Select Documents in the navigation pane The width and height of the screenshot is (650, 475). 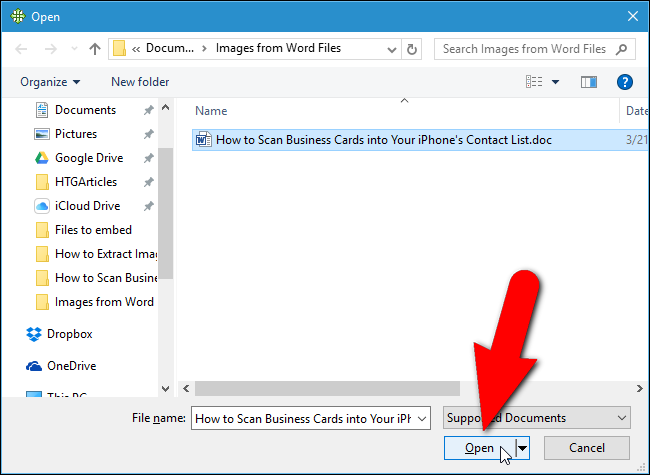[x=85, y=110]
